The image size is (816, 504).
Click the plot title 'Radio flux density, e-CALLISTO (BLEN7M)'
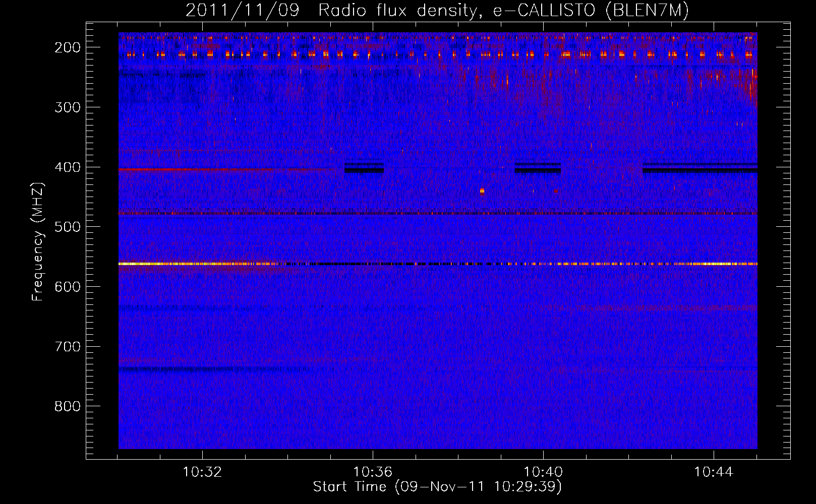coord(503,11)
